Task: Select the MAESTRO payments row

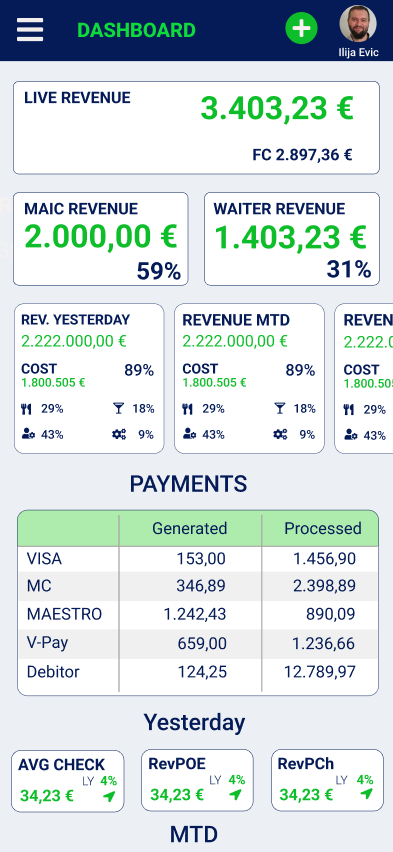Action: pos(198,615)
